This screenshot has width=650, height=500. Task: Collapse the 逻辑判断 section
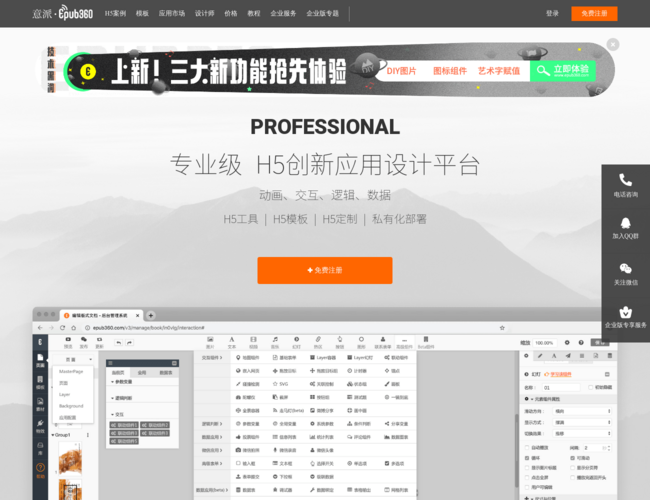tap(112, 398)
